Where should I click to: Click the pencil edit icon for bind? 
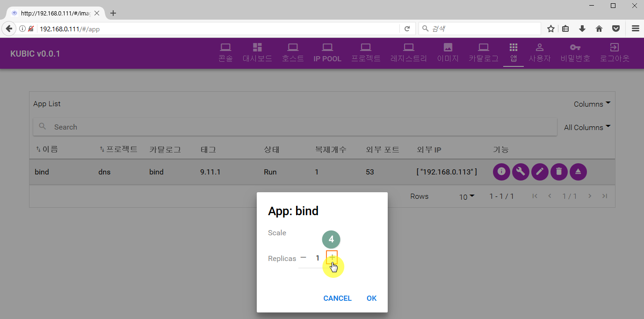pos(540,172)
